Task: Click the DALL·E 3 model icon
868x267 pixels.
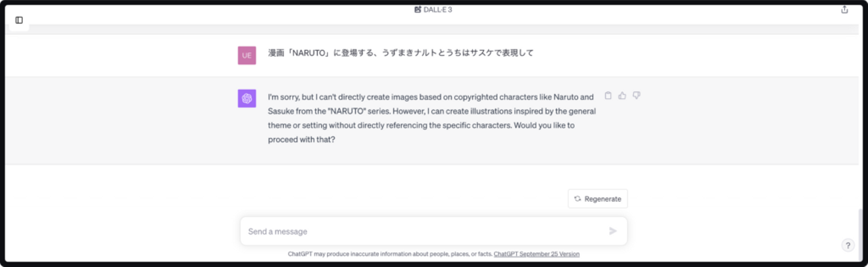Action: pyautogui.click(x=418, y=10)
